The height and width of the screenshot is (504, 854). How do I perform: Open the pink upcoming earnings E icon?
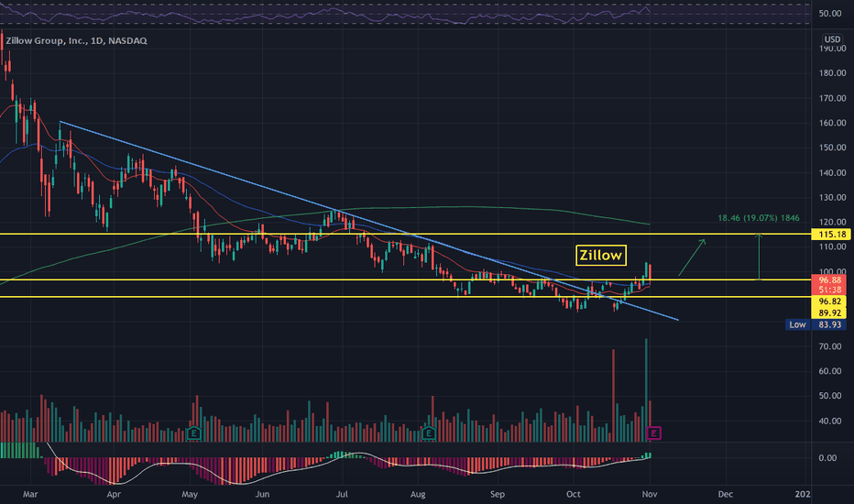pos(653,433)
